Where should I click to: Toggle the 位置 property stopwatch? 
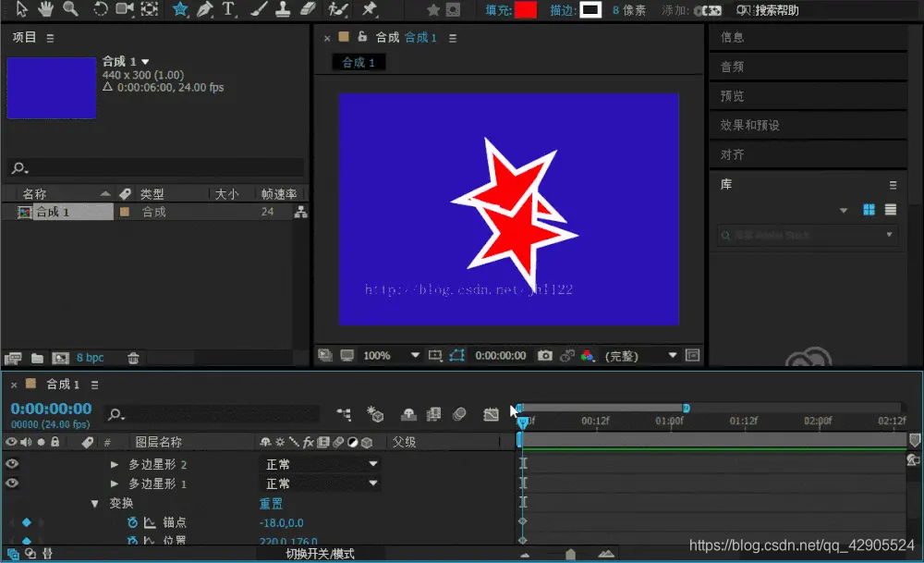coord(132,540)
